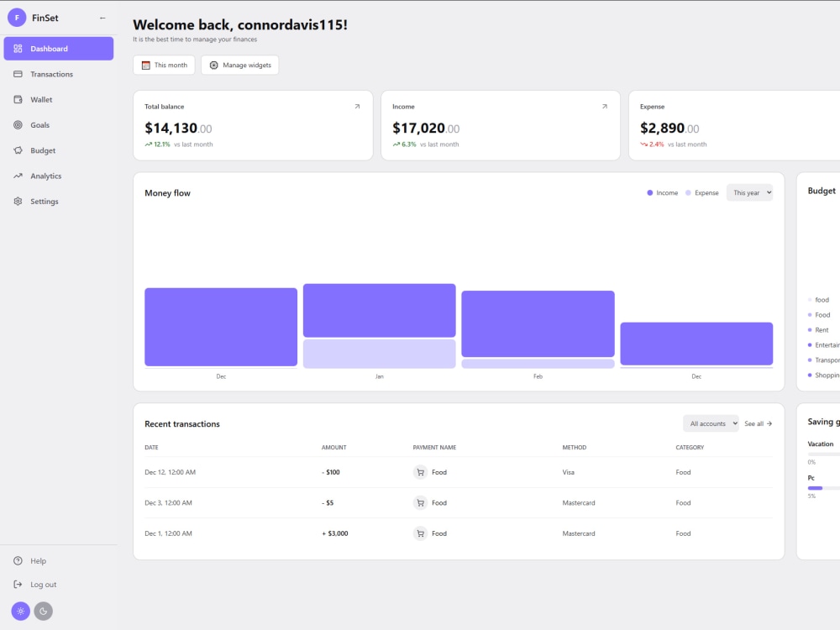Click the calendar icon in This month
Screen dimensions: 840x630
click(145, 66)
